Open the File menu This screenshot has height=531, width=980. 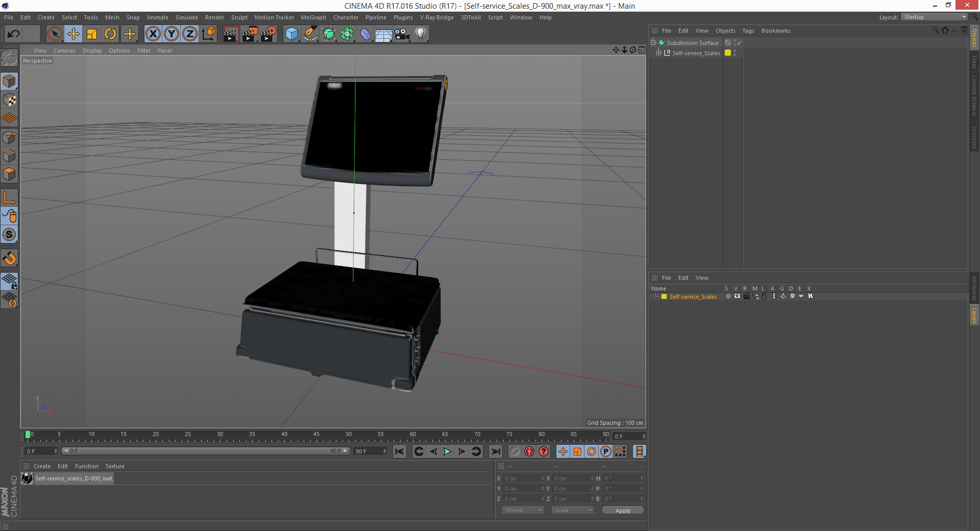[x=9, y=17]
